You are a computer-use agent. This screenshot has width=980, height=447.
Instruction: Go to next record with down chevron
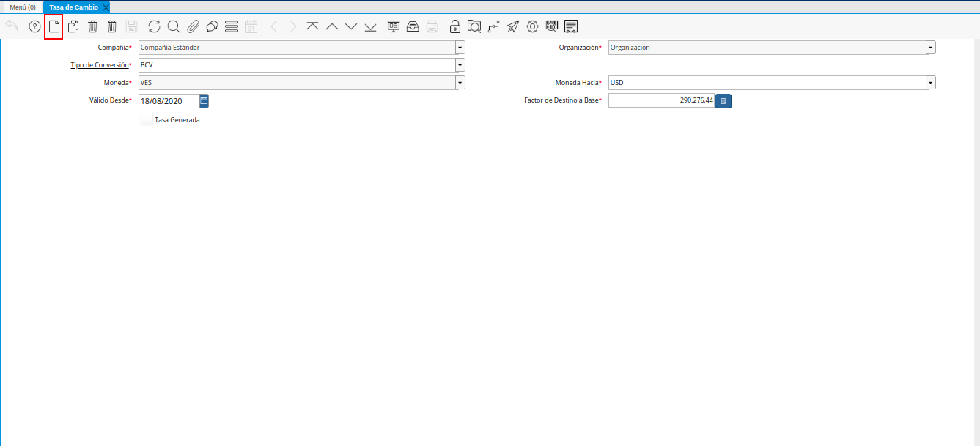click(x=351, y=27)
